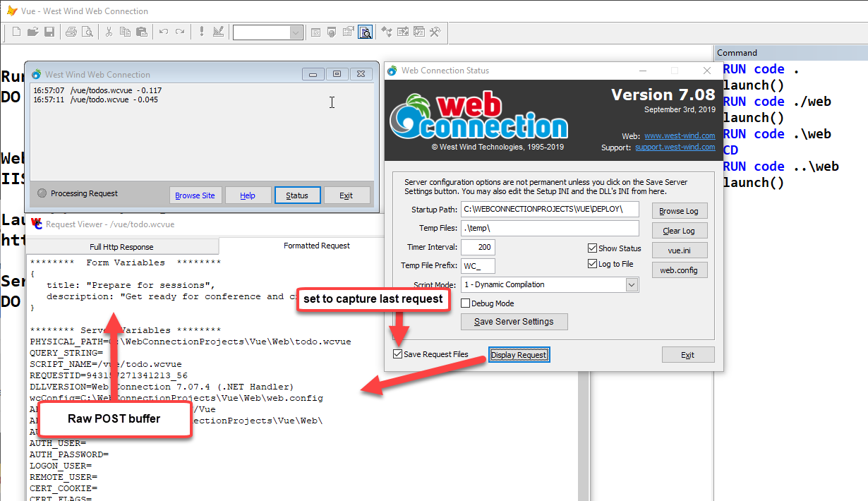
Task: Enable the Debug Mode checkbox
Action: point(487,303)
